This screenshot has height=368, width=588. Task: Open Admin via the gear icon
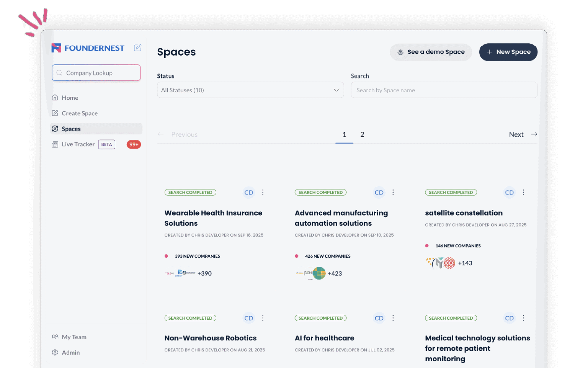(55, 352)
